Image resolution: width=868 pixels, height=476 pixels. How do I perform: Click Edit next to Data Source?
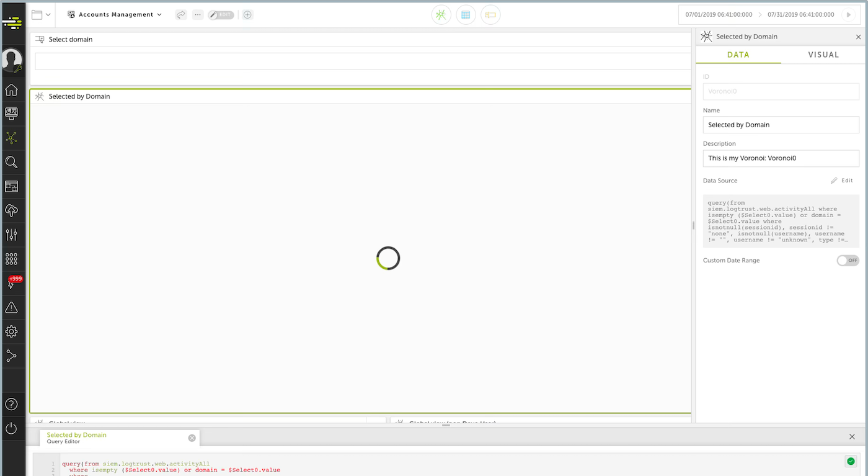click(841, 180)
